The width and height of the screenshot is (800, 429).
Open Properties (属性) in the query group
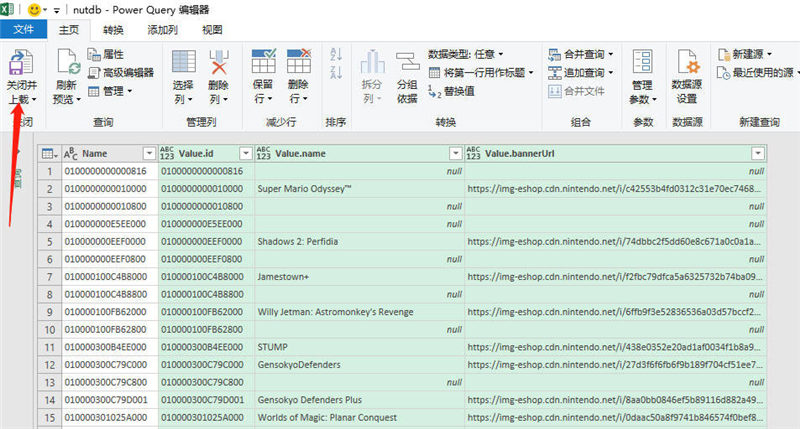tap(106, 54)
